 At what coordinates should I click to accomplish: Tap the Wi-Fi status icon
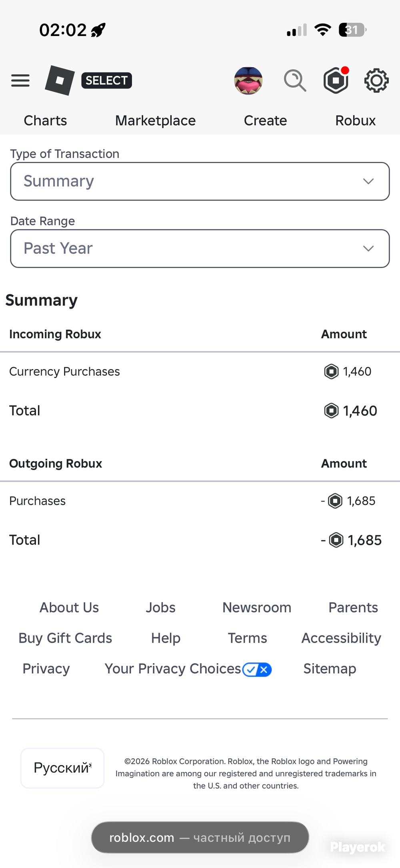tap(323, 30)
